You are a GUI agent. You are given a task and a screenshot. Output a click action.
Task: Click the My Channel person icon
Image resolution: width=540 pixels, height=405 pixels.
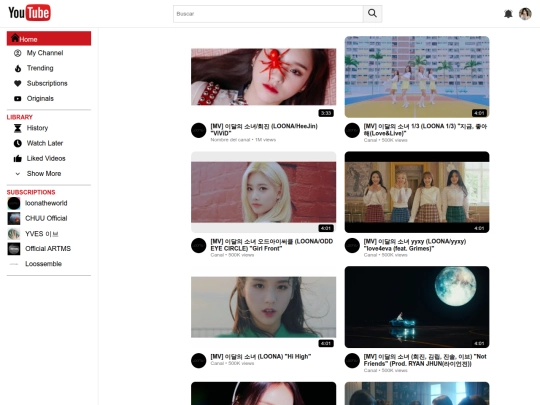(18, 53)
